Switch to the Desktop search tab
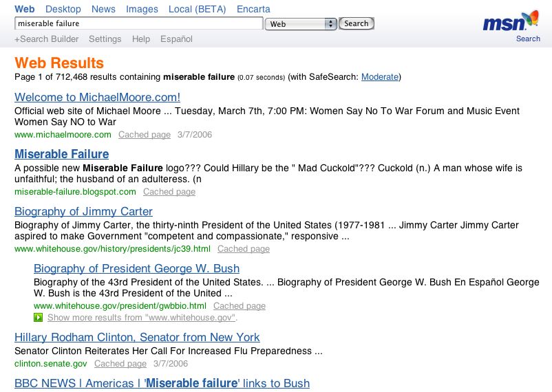This screenshot has height=392, width=552. pyautogui.click(x=63, y=9)
